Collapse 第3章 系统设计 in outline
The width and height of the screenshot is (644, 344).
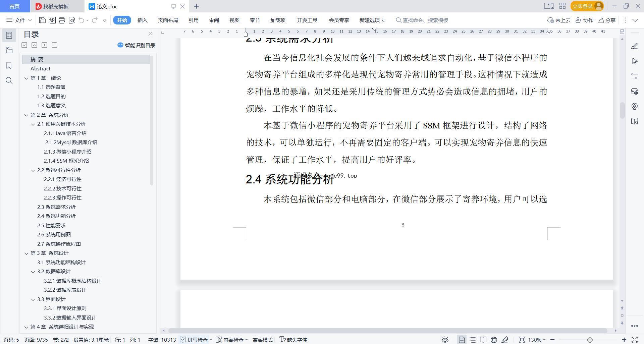[26, 253]
